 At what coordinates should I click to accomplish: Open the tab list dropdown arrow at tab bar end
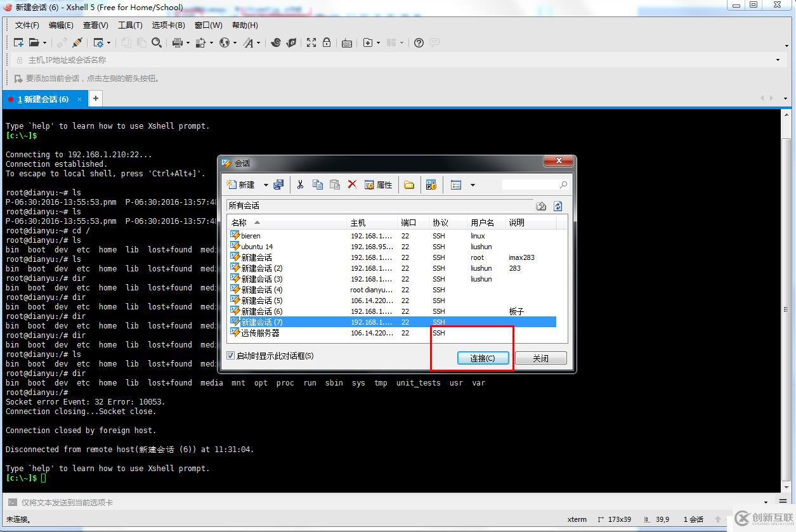coord(785,98)
